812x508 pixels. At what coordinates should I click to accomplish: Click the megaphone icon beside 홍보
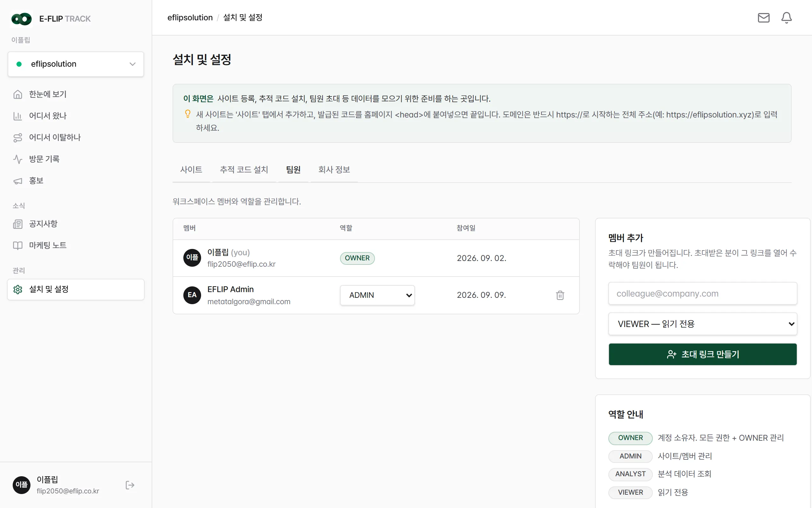tap(18, 181)
